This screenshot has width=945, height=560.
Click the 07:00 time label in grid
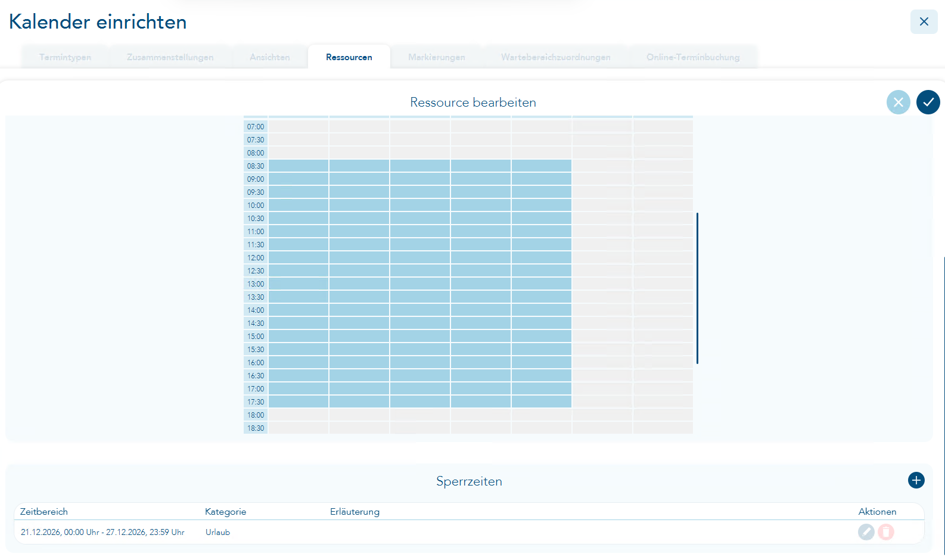tap(256, 127)
